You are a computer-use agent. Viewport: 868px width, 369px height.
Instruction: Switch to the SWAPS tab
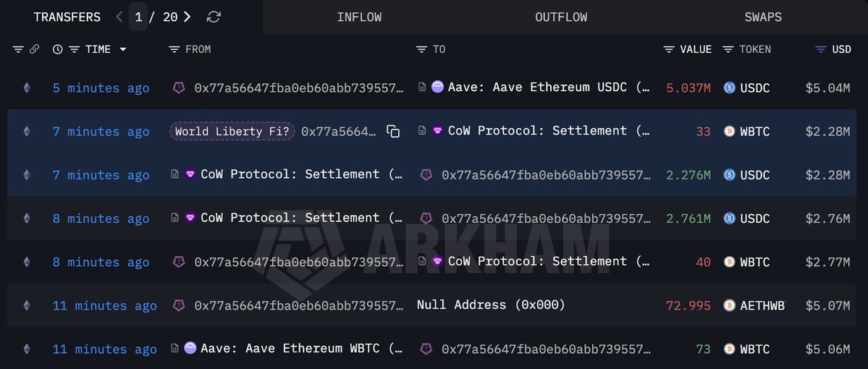click(763, 17)
